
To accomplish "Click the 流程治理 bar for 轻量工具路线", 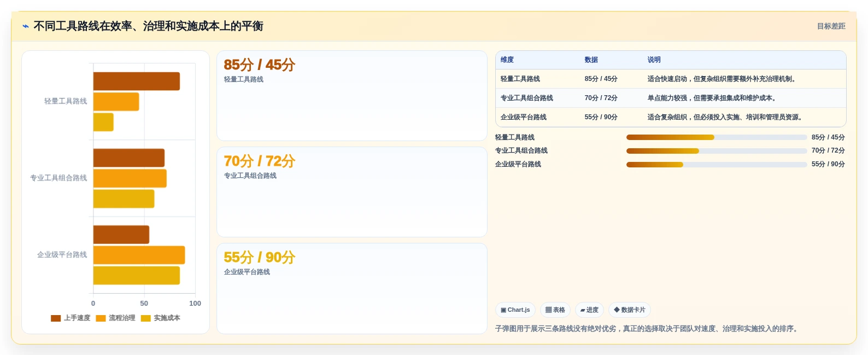I will [116, 102].
